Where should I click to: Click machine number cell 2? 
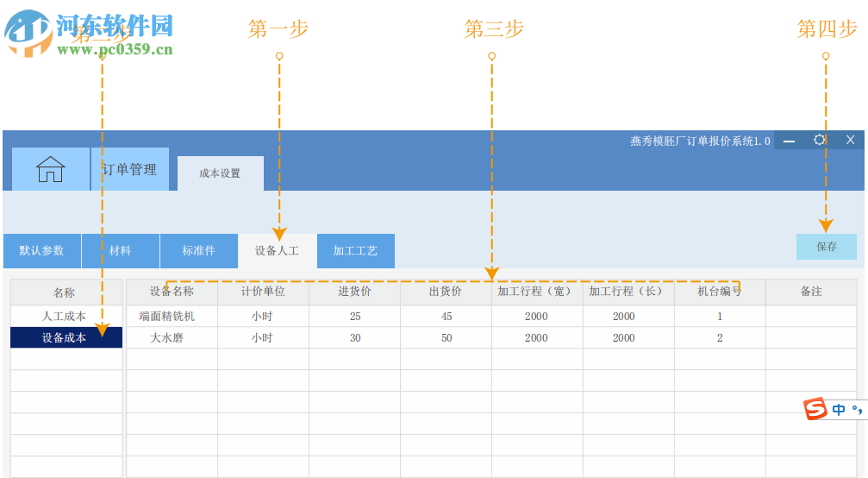point(720,338)
